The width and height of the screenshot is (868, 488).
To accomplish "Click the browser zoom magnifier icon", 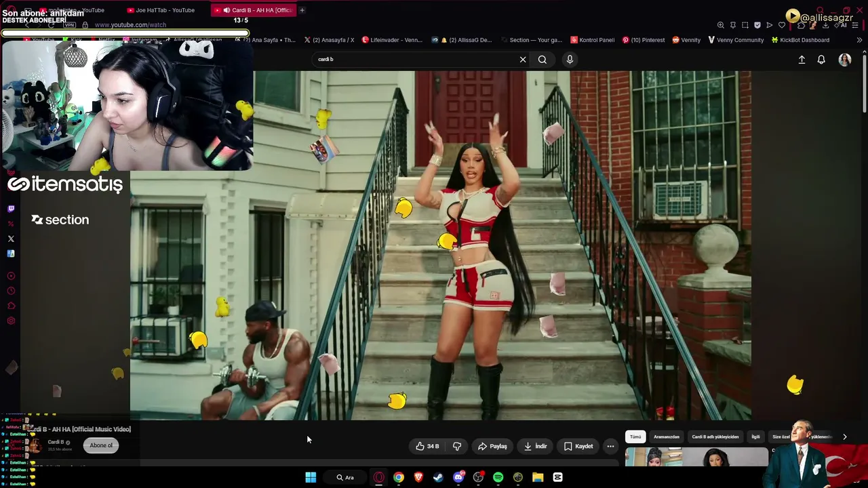I will click(721, 25).
